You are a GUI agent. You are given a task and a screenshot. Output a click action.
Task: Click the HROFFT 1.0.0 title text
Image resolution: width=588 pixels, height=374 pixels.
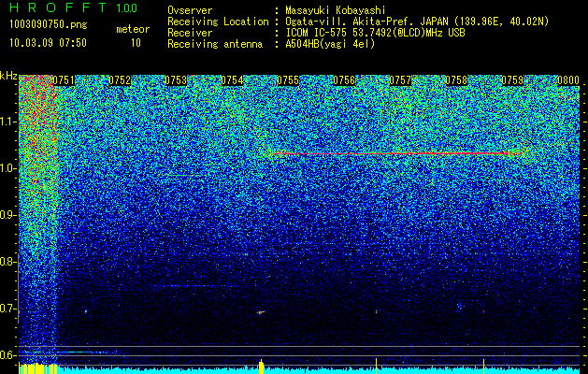[x=74, y=7]
